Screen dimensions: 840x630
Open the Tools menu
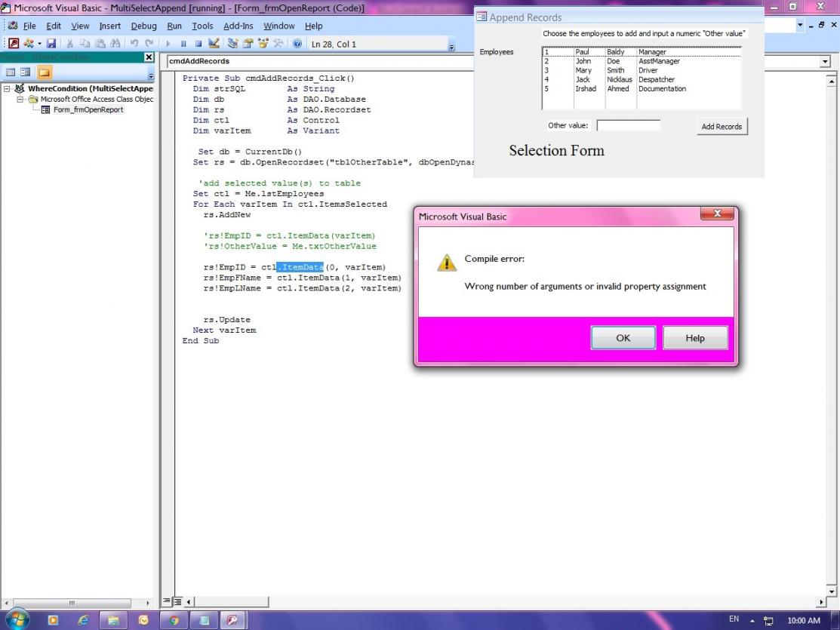[202, 26]
